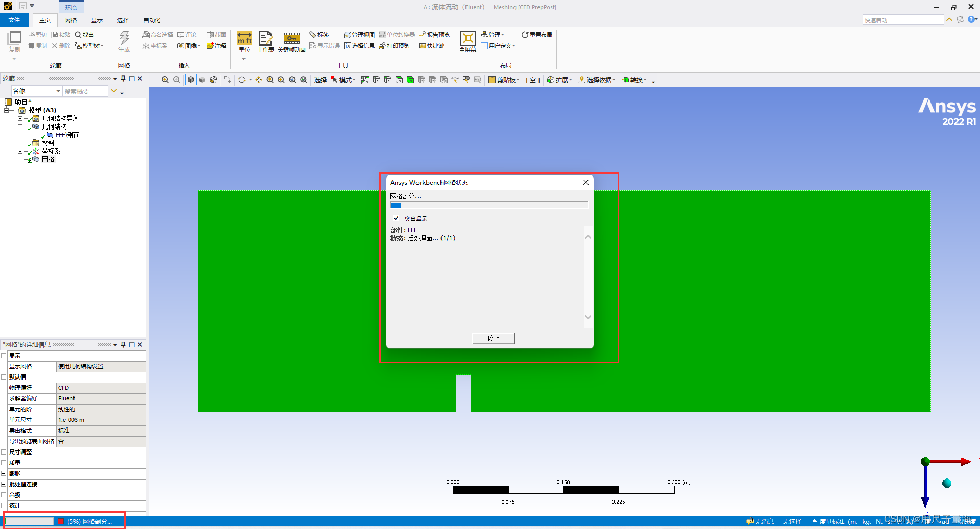This screenshot has height=529, width=980.
Task: Expand the 几何结构导入 tree node
Action: coord(20,118)
